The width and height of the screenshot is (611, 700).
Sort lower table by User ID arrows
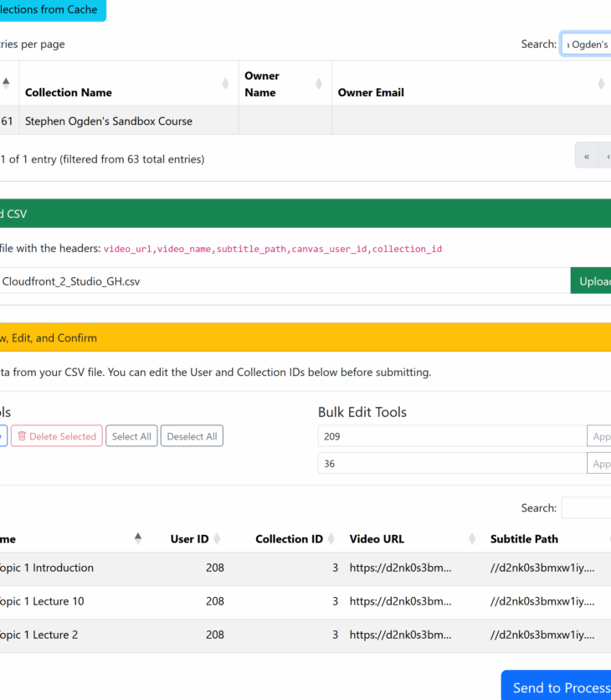coord(217,539)
